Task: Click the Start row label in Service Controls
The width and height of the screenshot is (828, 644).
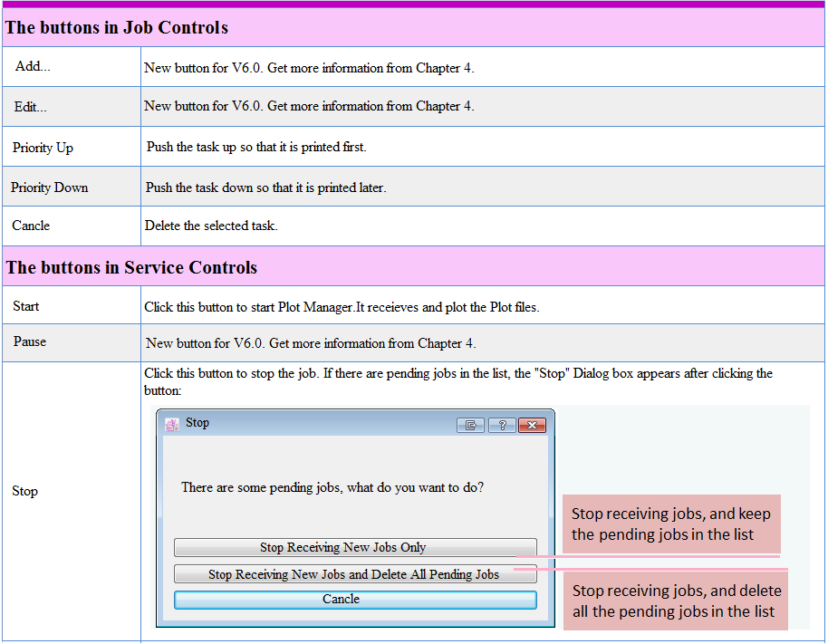Action: [26, 306]
